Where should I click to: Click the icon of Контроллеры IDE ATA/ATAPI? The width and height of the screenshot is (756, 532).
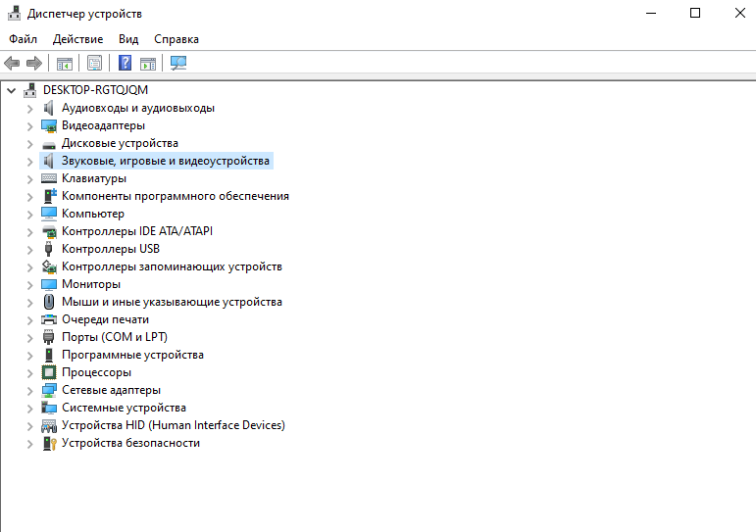[x=49, y=232]
